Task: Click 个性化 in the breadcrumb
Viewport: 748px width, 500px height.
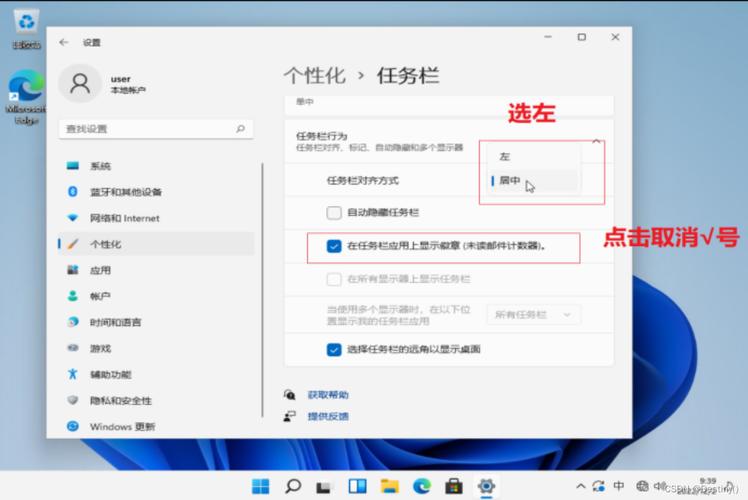Action: (x=314, y=75)
